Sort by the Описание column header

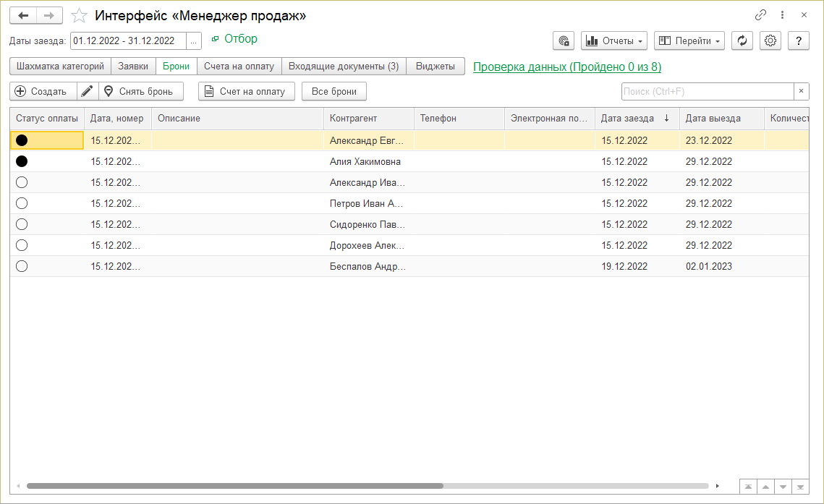237,118
